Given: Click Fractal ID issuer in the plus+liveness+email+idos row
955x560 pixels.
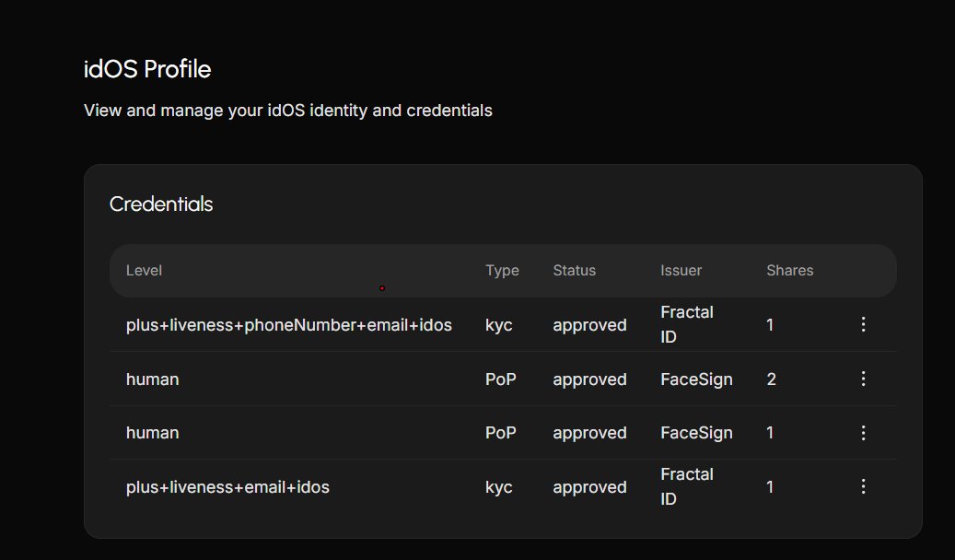Looking at the screenshot, I should tap(687, 486).
